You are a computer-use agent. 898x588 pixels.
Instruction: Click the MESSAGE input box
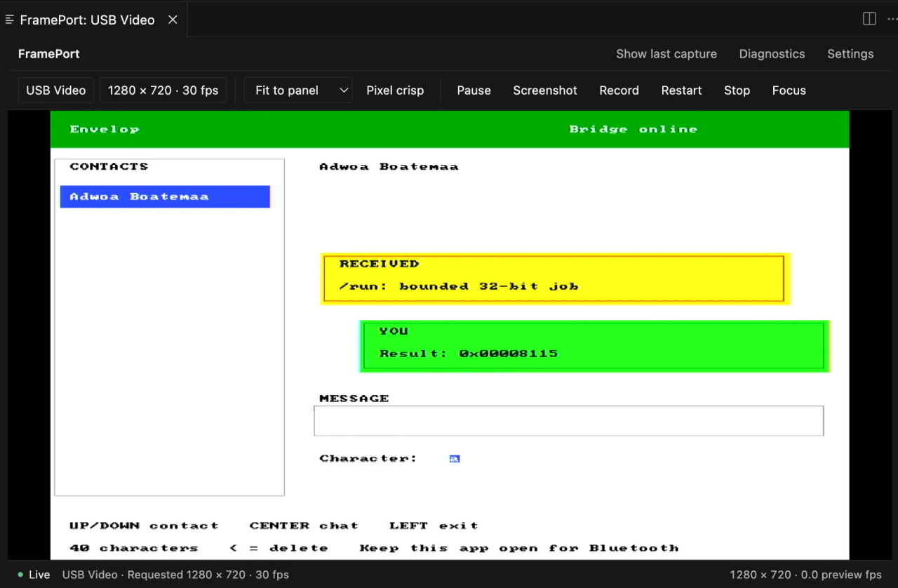pos(568,421)
